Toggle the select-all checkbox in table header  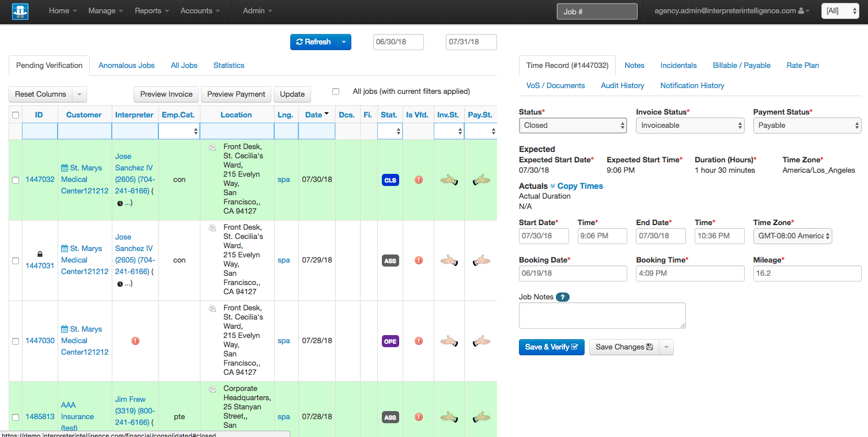16,115
